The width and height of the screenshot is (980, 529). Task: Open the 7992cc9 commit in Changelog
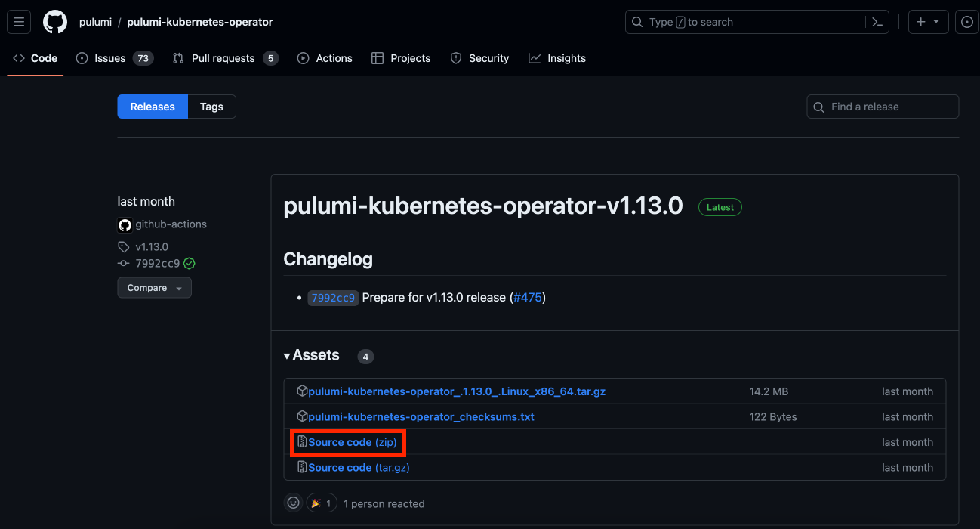coord(333,298)
